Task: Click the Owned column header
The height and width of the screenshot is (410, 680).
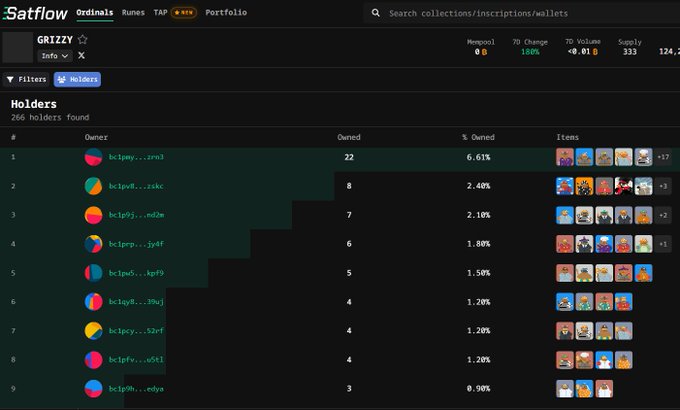Action: [x=349, y=137]
